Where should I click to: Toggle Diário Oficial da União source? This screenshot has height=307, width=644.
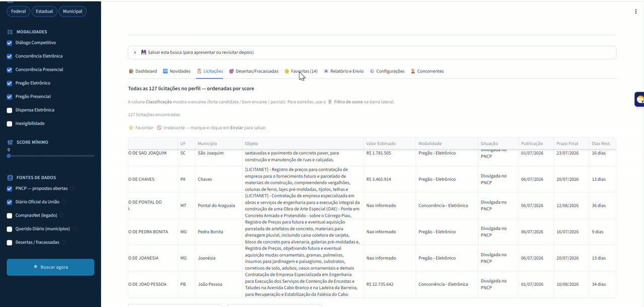(10, 202)
